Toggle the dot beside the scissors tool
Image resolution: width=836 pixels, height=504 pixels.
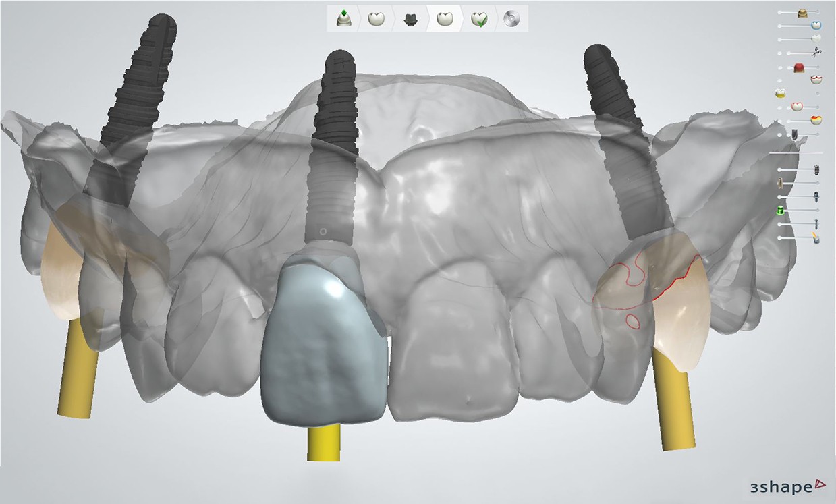tap(781, 51)
